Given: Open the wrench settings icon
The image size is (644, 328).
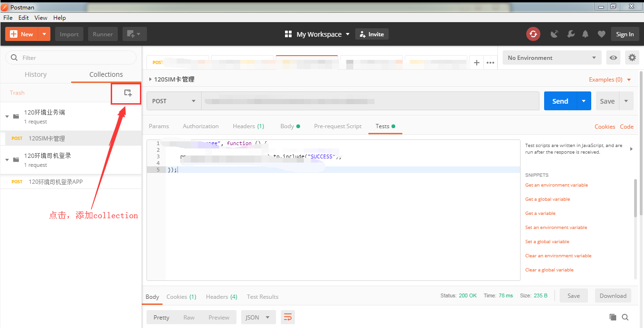Looking at the screenshot, I should click(571, 34).
